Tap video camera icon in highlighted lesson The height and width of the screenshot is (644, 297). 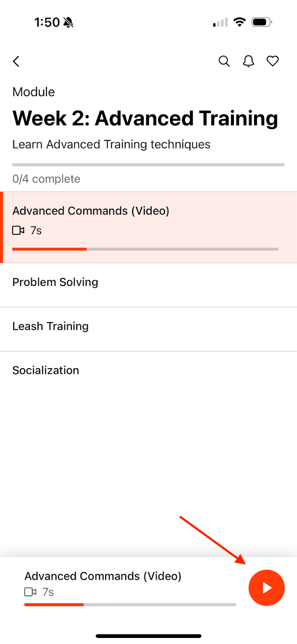coord(19,231)
